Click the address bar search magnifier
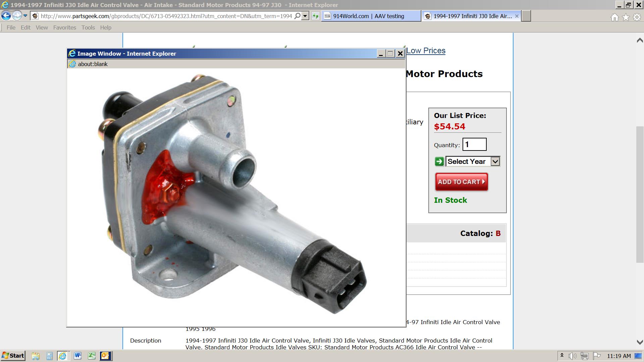This screenshot has height=362, width=644. (297, 16)
